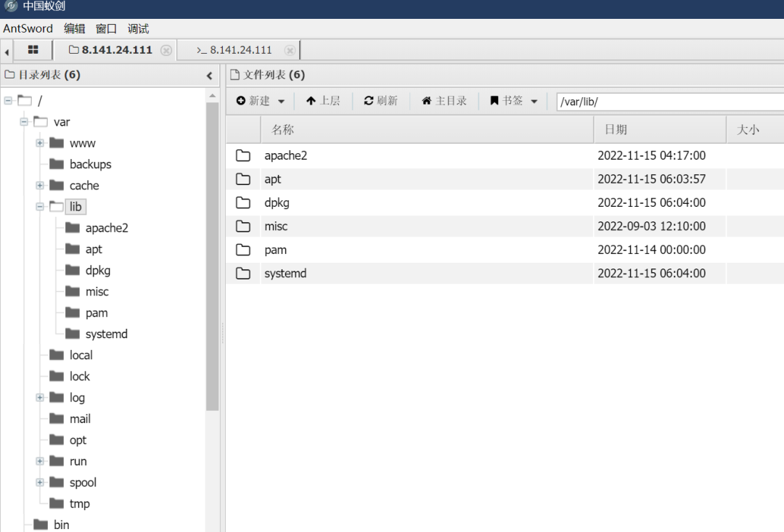
Task: Close the 8.141.24.111 file manager tab
Action: [x=166, y=50]
